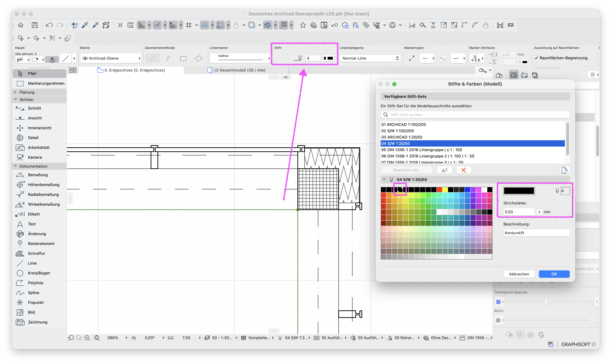This screenshot has width=612, height=364.
Task: Toggle the quick selection magnet button
Action: click(52, 59)
